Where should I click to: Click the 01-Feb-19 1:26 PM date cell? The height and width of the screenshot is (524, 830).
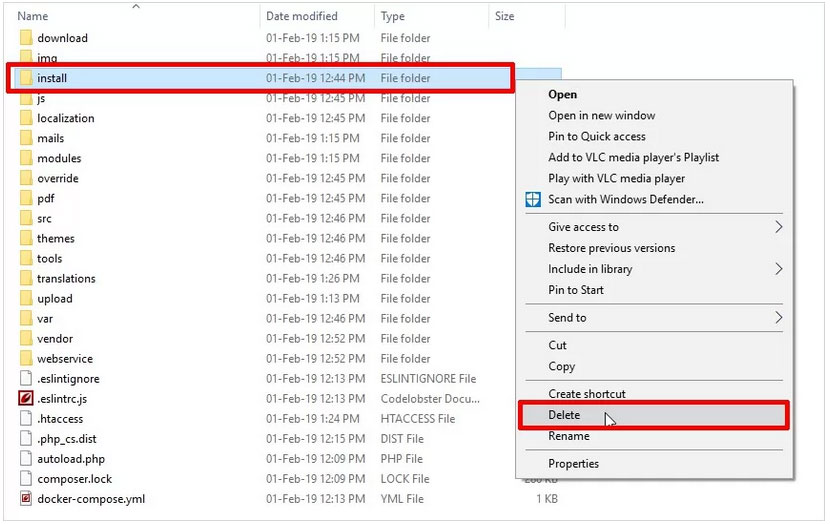click(x=313, y=278)
